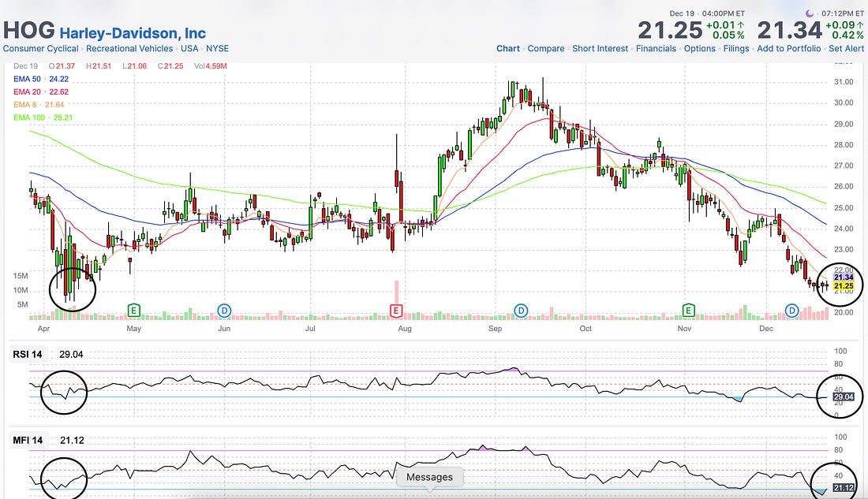Click the Sep month label on time axis
This screenshot has width=868, height=499.
(495, 329)
